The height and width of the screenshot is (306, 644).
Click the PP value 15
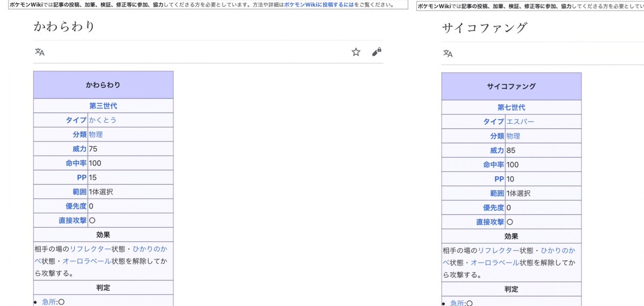click(93, 177)
